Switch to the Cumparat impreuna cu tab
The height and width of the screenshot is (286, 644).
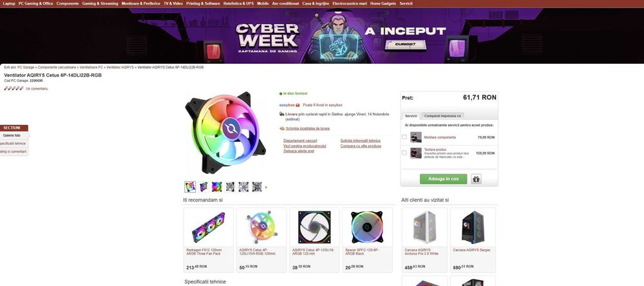(443, 116)
